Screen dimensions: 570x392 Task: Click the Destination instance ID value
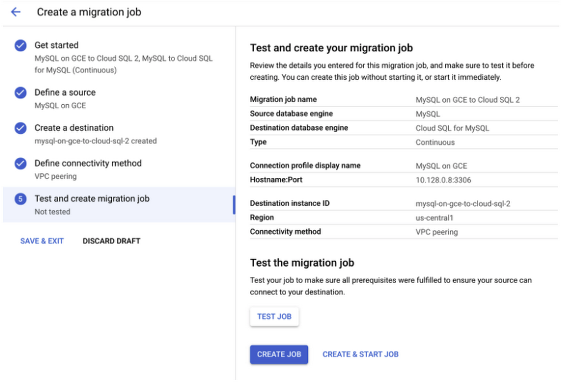point(463,204)
